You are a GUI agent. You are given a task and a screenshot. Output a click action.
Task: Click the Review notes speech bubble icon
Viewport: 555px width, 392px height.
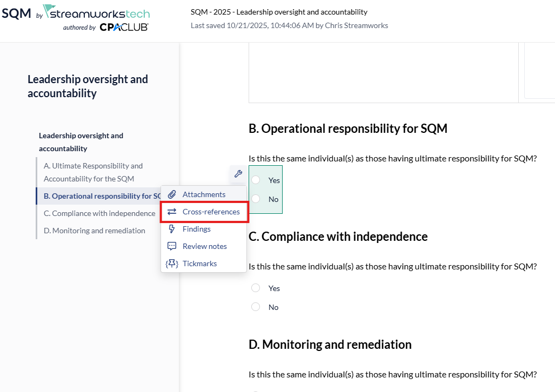tap(172, 246)
